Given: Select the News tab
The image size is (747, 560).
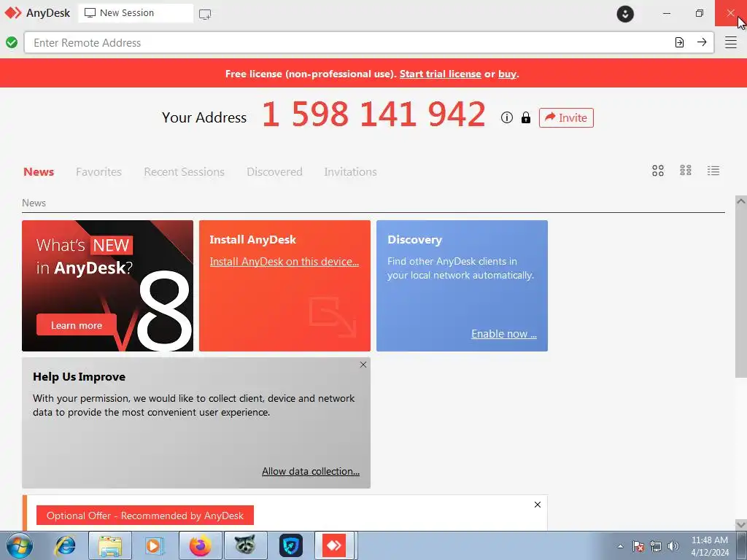Looking at the screenshot, I should pyautogui.click(x=39, y=172).
